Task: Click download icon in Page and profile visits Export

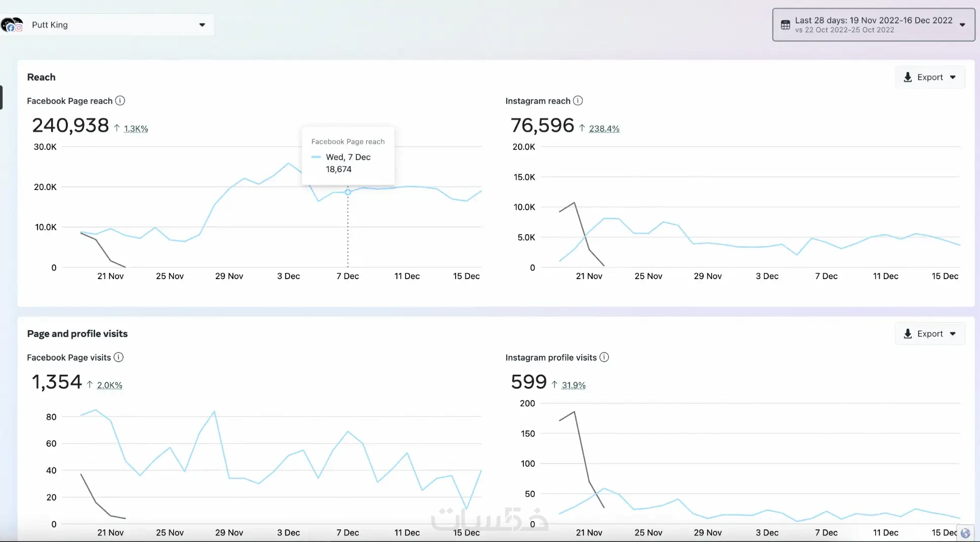Action: click(x=908, y=333)
